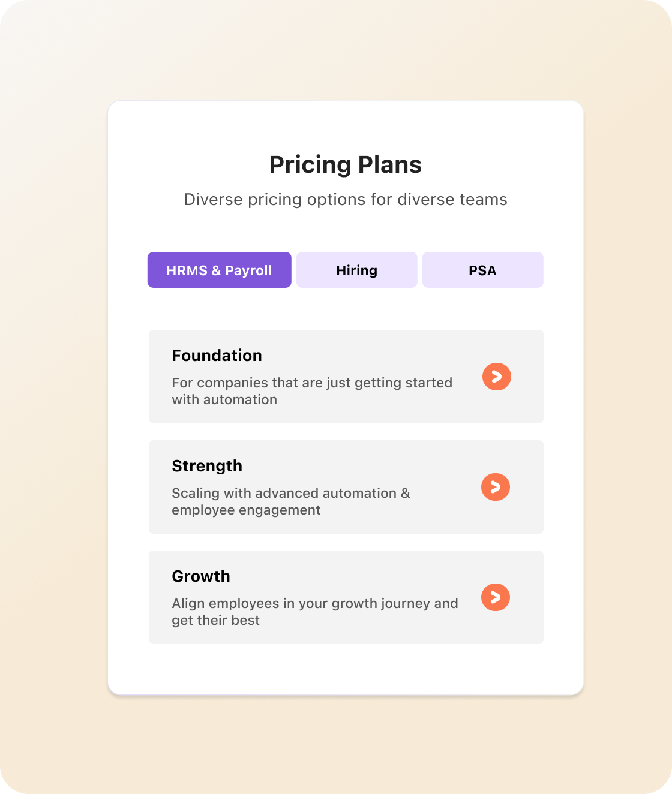This screenshot has height=794, width=672.
Task: Click 'Scaling with advanced automation &' text
Action: click(291, 493)
